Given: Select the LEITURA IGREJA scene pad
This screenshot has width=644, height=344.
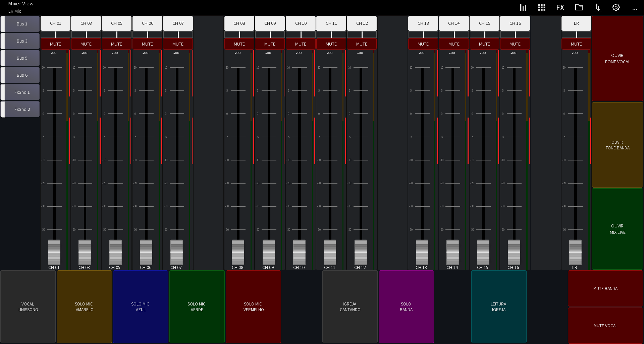Looking at the screenshot, I should click(498, 307).
